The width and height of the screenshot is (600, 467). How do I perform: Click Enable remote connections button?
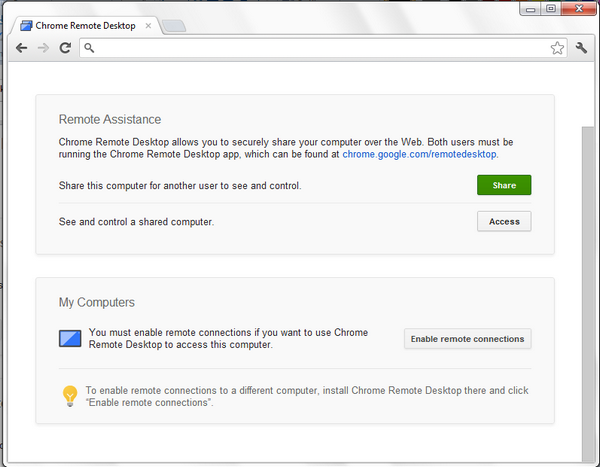(x=467, y=339)
